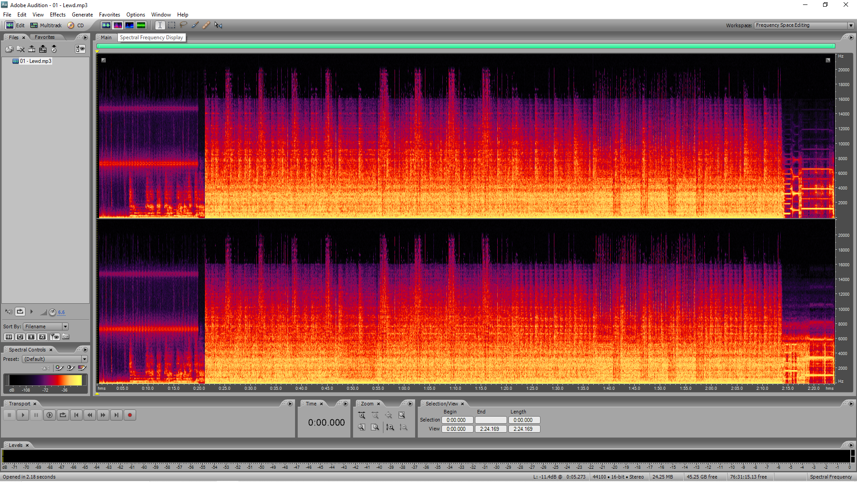
Task: Click the spectral hue adjustment eyedropper icon
Action: click(x=59, y=368)
